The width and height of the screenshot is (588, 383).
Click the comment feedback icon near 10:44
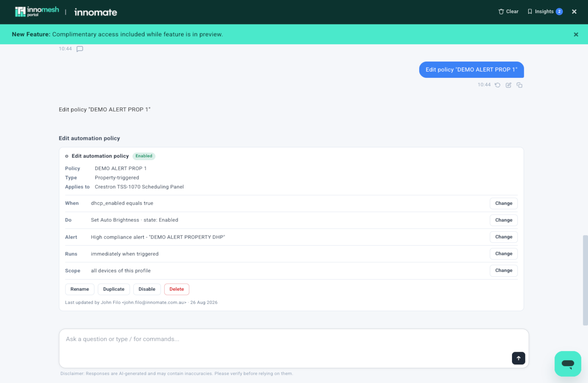[80, 49]
